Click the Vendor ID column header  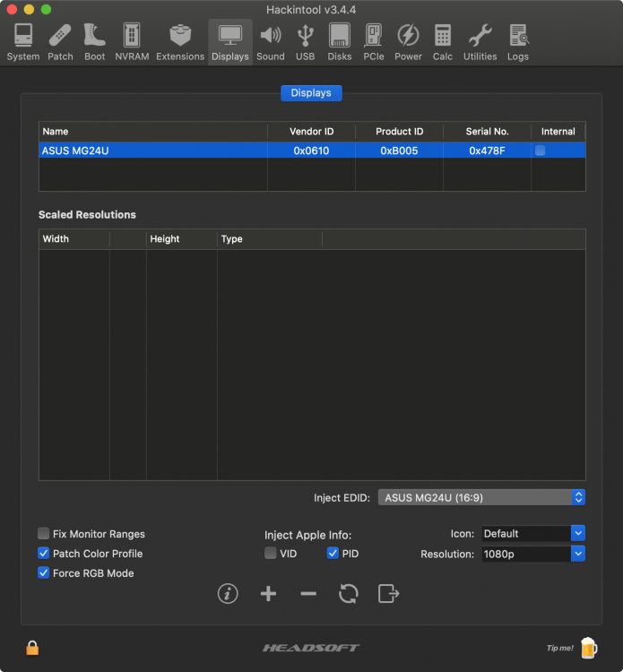(312, 132)
